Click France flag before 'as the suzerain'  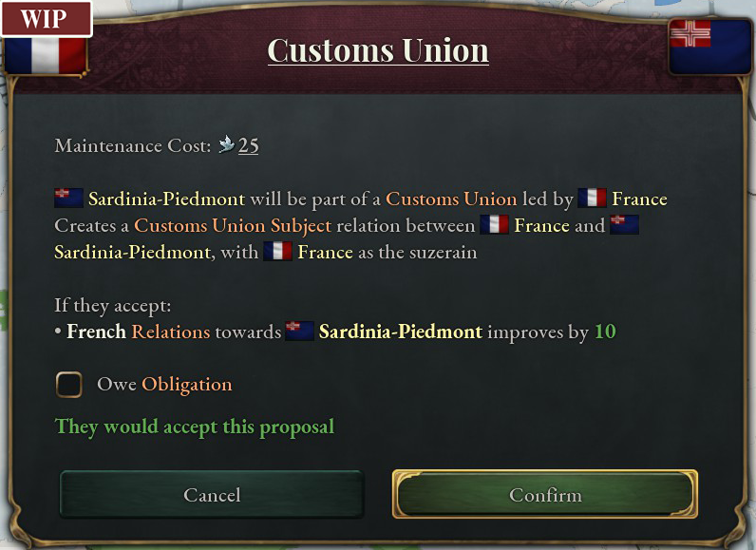tap(277, 252)
